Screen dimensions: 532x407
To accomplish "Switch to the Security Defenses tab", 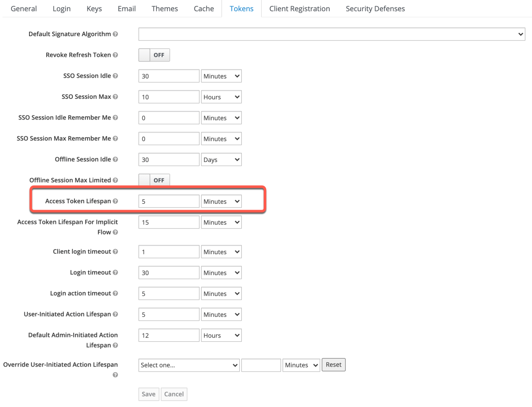I will point(375,8).
